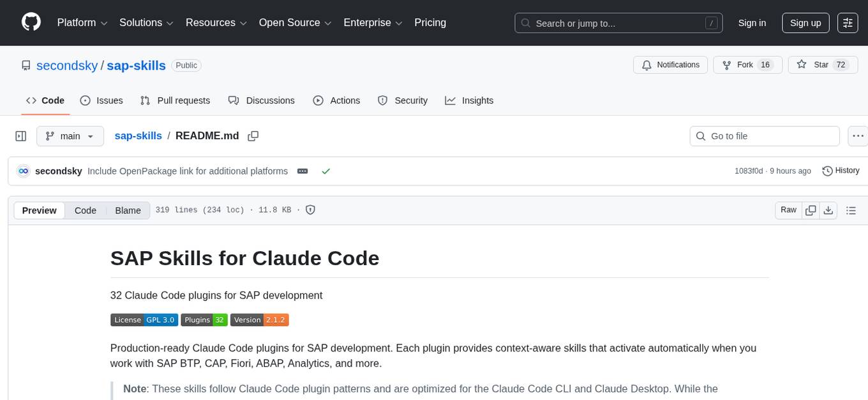868x400 pixels.
Task: Copy the raw README file contents
Action: (x=811, y=210)
